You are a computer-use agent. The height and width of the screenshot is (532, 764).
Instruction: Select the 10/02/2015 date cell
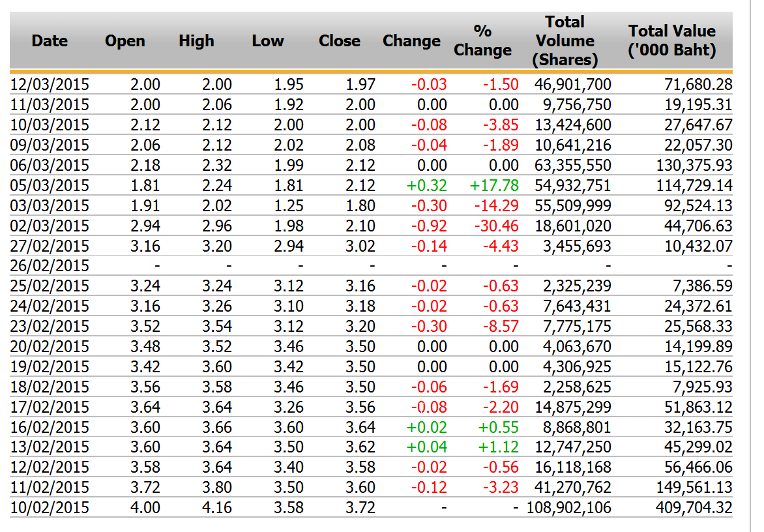click(x=50, y=507)
